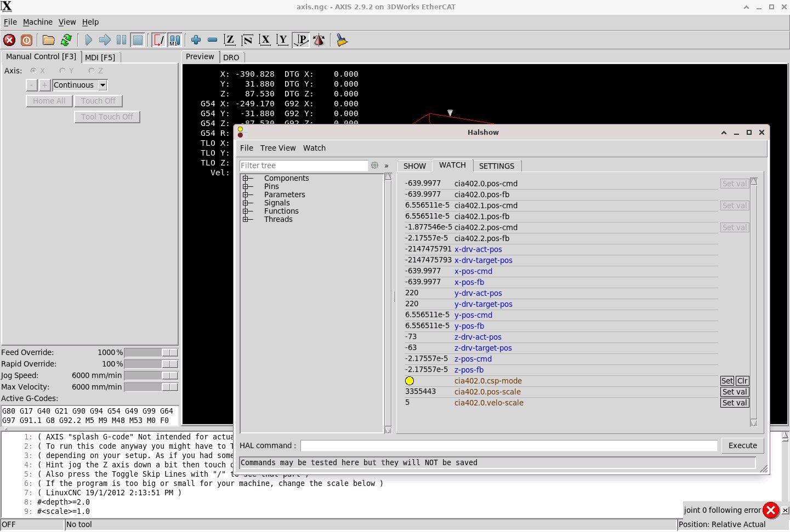The height and width of the screenshot is (532, 790).
Task: Click zoom in plus icon
Action: 196,40
